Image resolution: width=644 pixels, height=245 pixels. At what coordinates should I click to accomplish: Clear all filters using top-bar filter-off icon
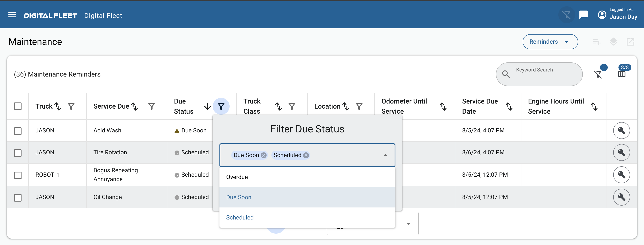(567, 15)
